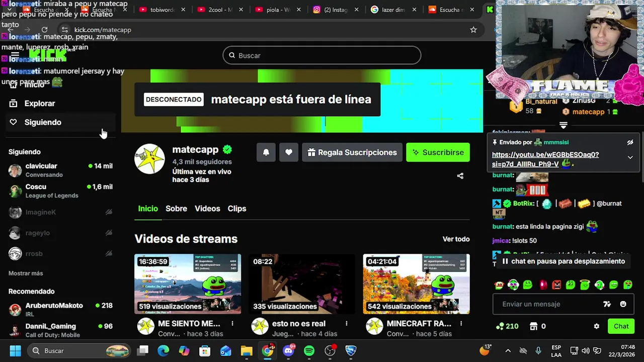Open the emoji picker in message box

pos(623,304)
